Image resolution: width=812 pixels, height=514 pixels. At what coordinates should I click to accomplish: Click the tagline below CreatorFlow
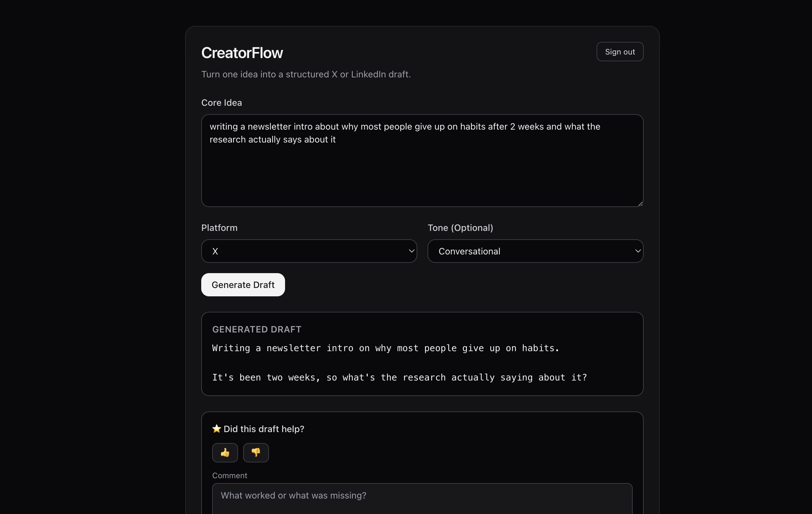coord(306,74)
